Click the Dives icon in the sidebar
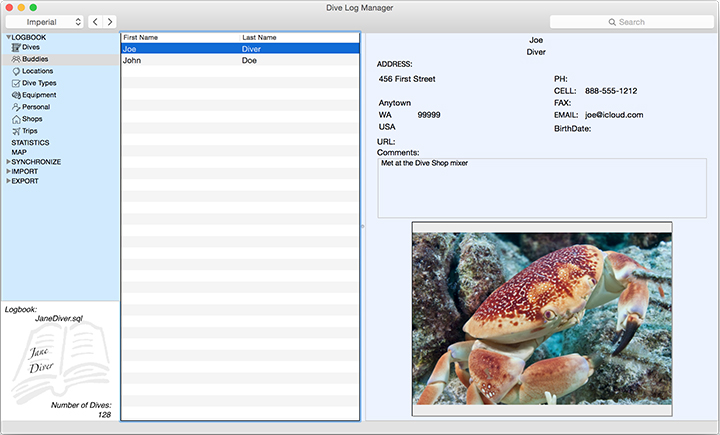 (16, 47)
